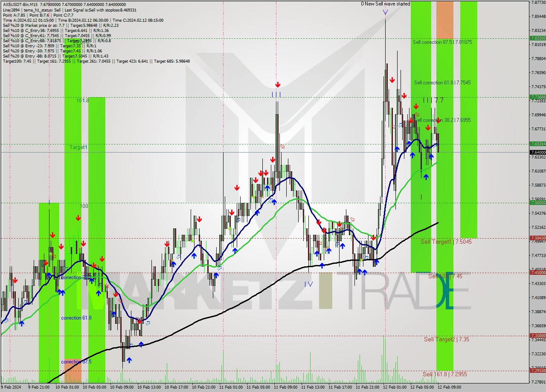Click the black 7.64000 current price tag

coord(537,152)
